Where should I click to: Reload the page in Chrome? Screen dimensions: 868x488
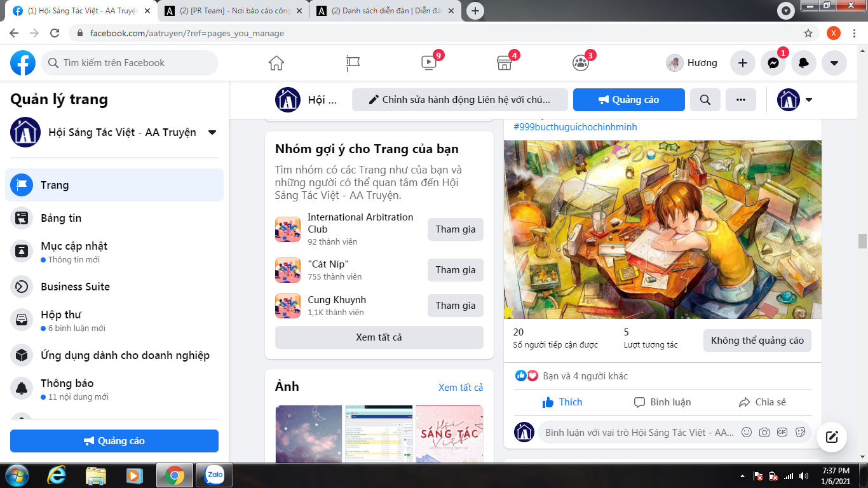click(55, 33)
